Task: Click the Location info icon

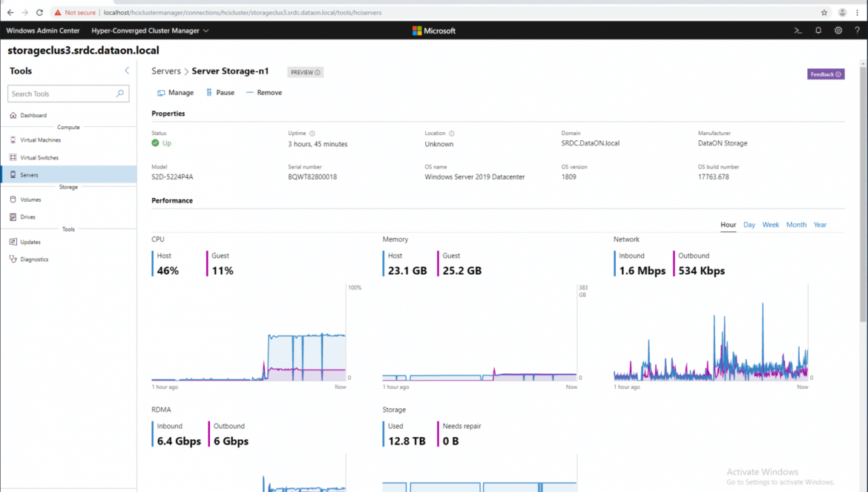Action: [452, 134]
